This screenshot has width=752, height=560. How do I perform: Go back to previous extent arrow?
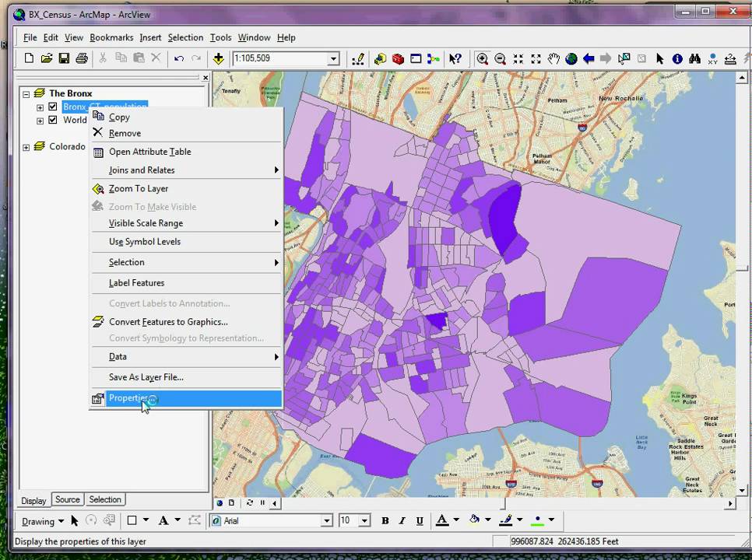click(589, 58)
